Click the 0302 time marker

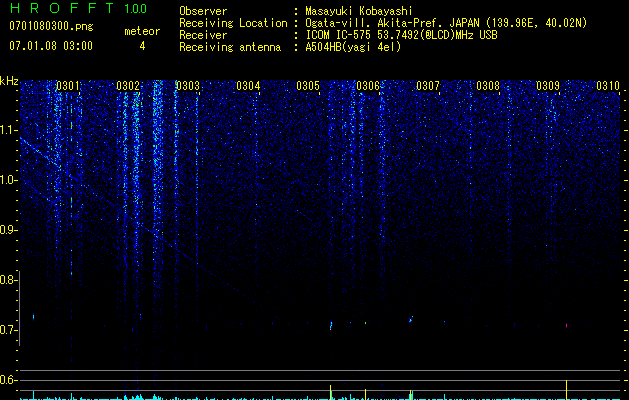[128, 86]
